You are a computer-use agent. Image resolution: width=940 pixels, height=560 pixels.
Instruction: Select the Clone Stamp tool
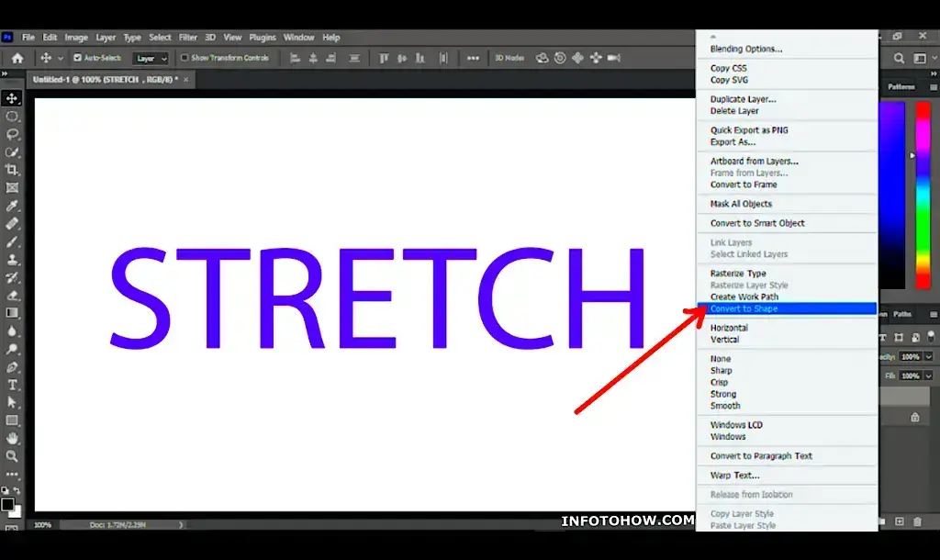click(12, 260)
